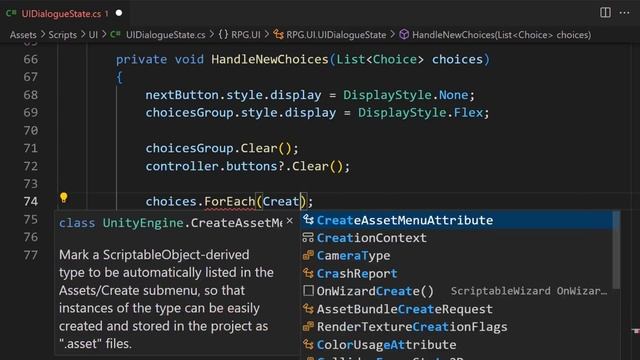Click the class icon beside AssetBundleCreateRequest
The image size is (640, 360).
pos(308,309)
